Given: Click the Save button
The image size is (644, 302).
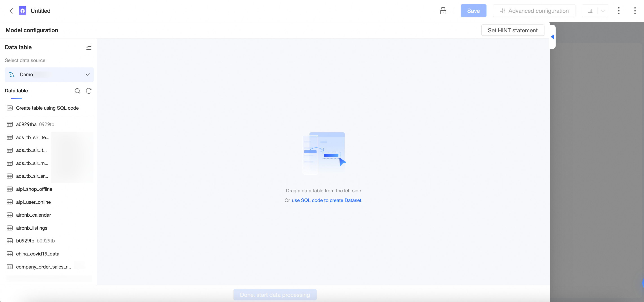Looking at the screenshot, I should coord(473,11).
